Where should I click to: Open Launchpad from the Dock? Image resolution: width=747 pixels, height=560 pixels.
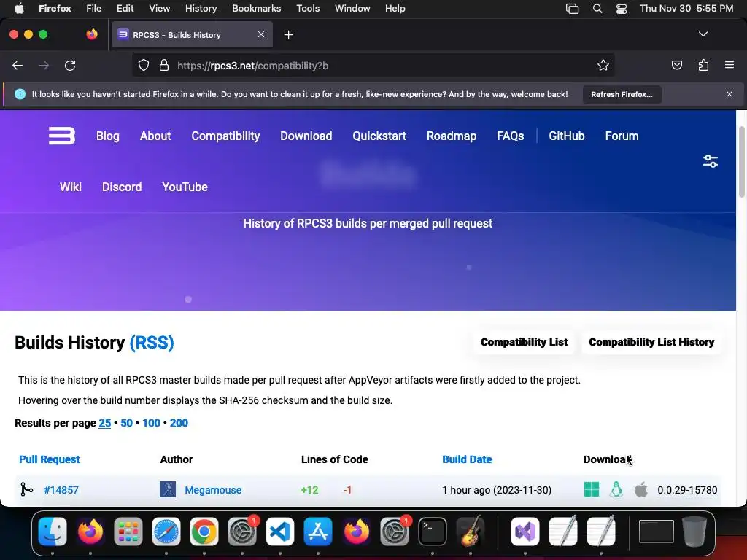(128, 532)
